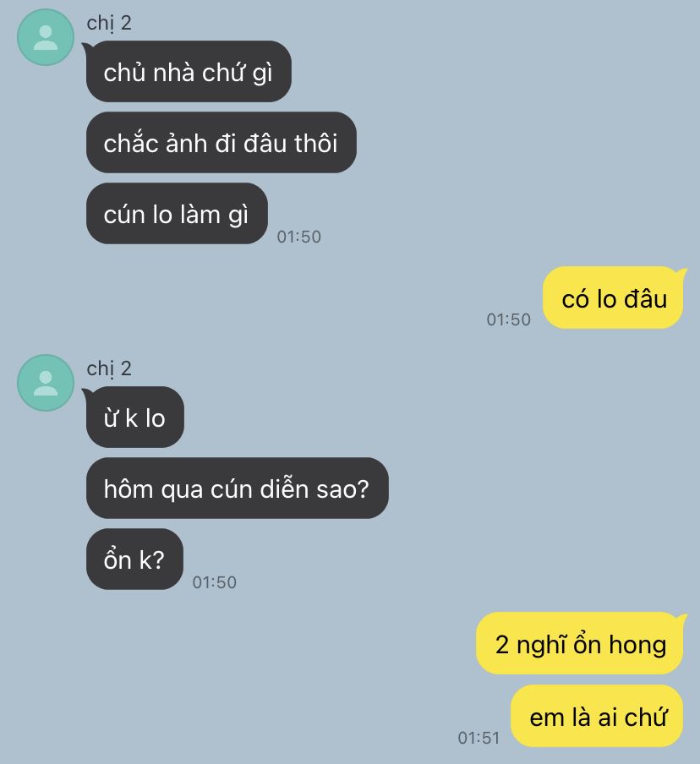This screenshot has height=764, width=700.
Task: Select the message 'ừ k lo'
Action: coord(135,417)
